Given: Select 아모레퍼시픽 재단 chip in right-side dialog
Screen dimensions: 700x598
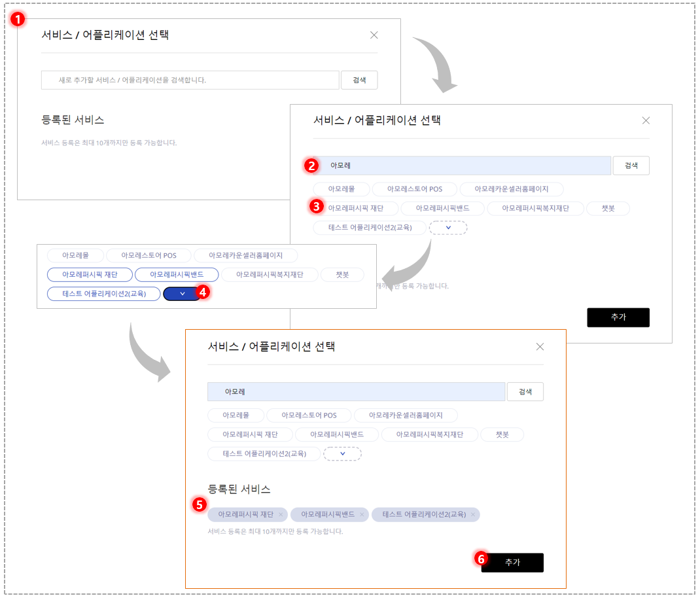Looking at the screenshot, I should 356,209.
